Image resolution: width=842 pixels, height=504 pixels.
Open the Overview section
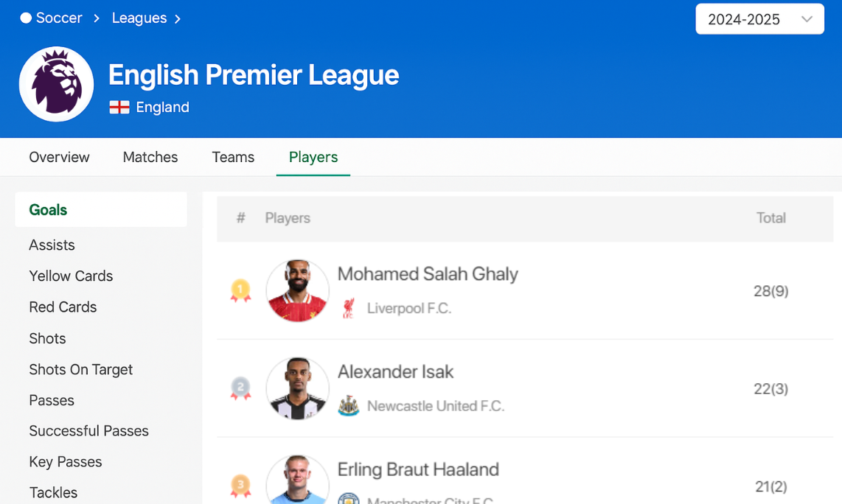(x=59, y=157)
